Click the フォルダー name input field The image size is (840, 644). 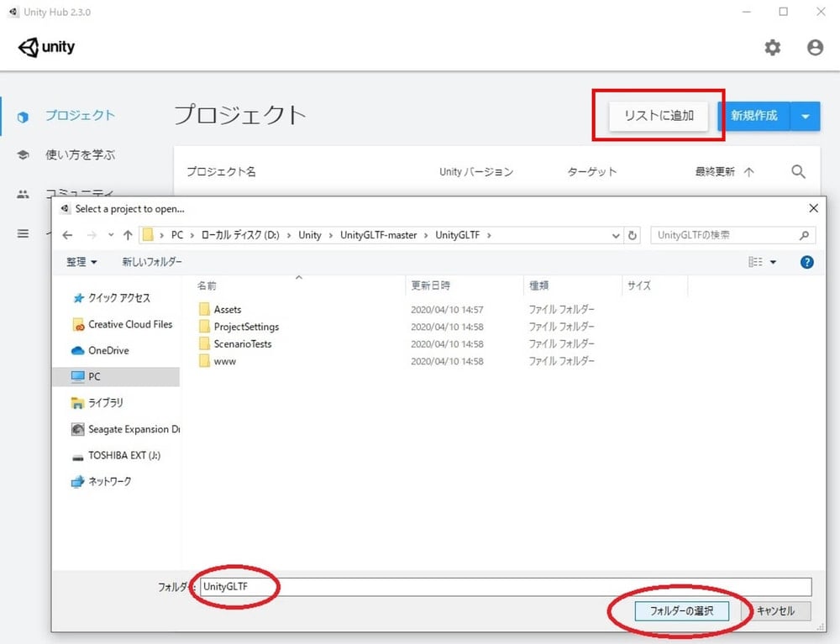[x=506, y=587]
